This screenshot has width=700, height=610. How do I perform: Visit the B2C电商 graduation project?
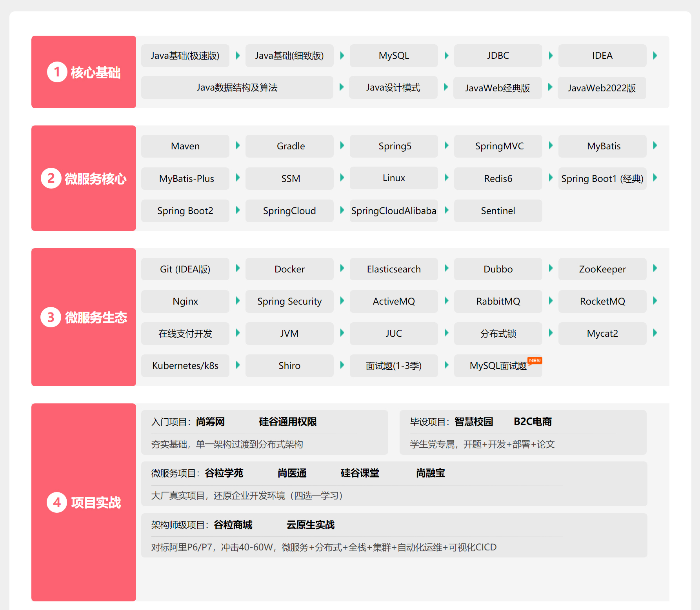533,422
